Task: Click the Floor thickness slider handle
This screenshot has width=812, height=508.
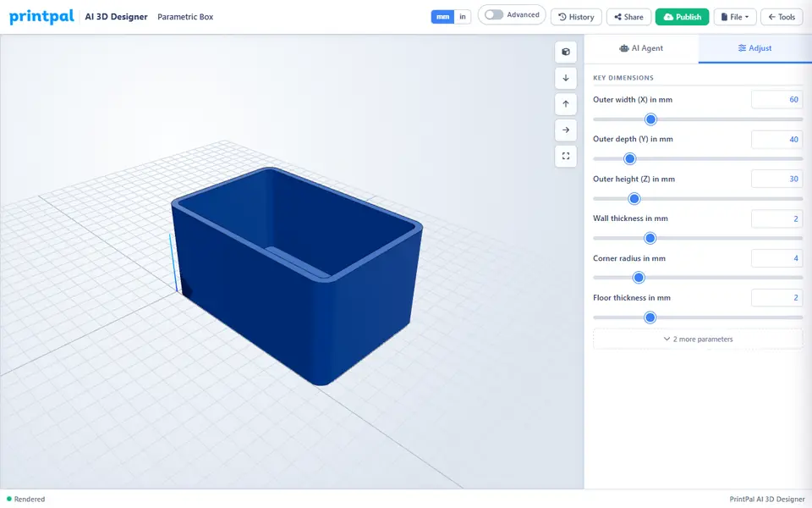Action: [x=650, y=317]
